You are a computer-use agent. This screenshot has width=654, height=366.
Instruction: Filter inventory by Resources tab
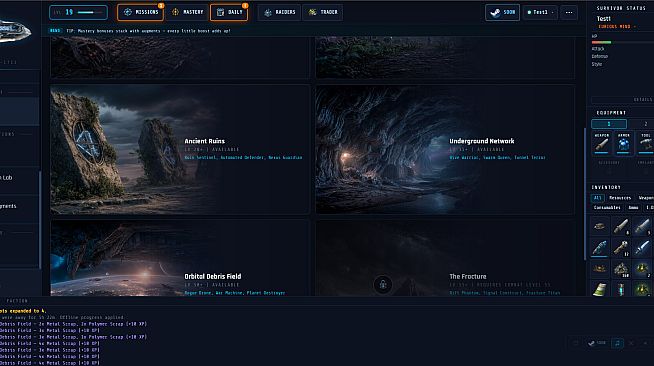coord(620,198)
